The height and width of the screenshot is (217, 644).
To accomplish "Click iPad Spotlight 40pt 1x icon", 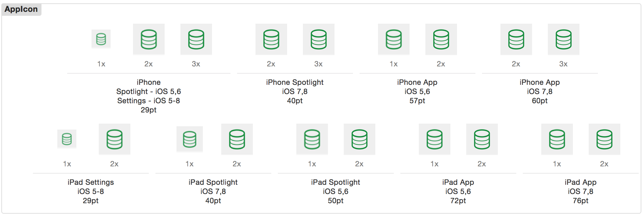I will 189,139.
